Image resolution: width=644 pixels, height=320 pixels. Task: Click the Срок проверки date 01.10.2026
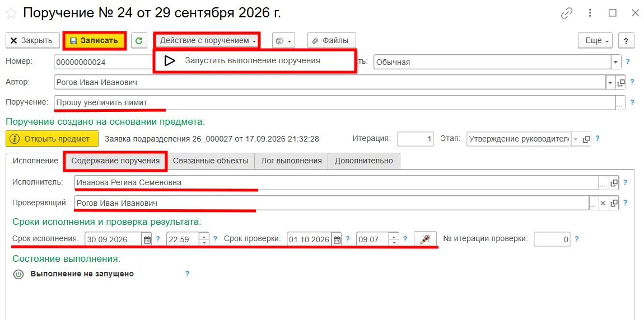click(309, 239)
